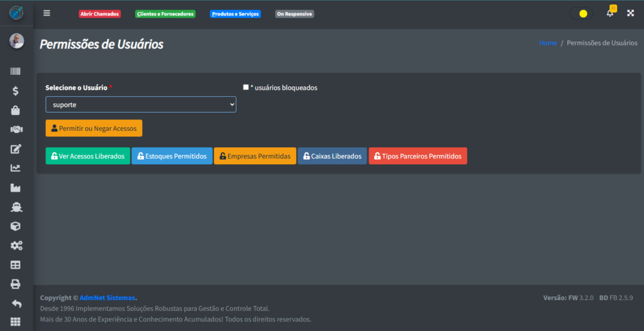This screenshot has width=644, height=331.
Task: Click the barcode icon in the sidebar
Action: click(x=16, y=72)
